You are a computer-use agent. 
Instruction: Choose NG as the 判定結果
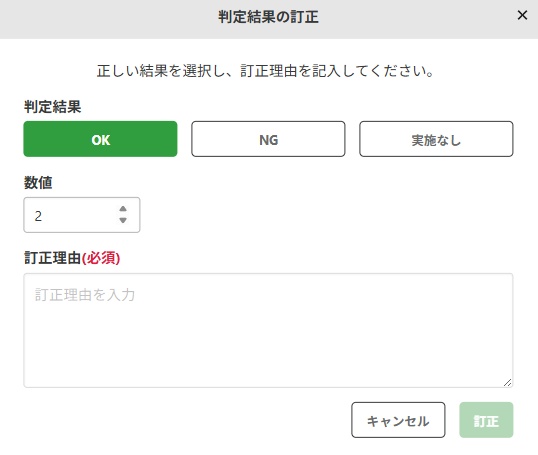[x=268, y=139]
